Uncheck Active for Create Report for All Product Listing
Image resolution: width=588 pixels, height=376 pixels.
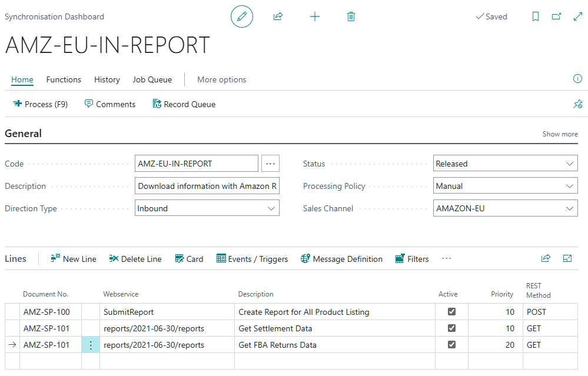pyautogui.click(x=451, y=311)
